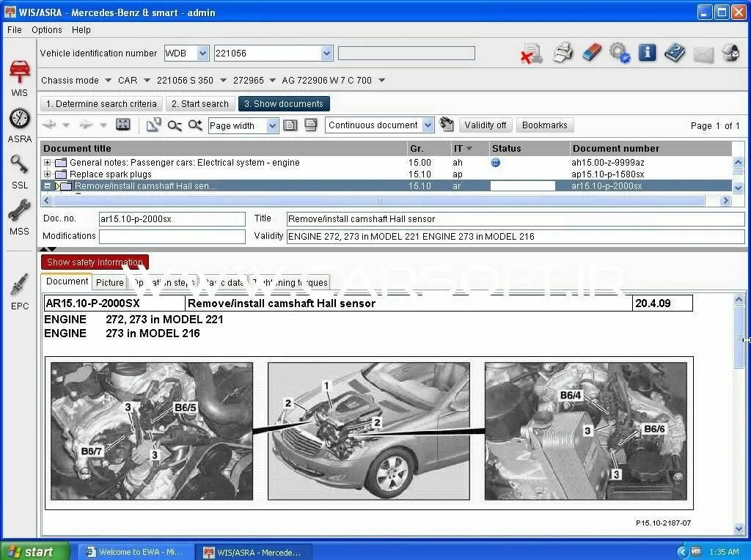Viewport: 751px width, 560px height.
Task: Navigate back with the left arrow icon
Action: click(49, 125)
